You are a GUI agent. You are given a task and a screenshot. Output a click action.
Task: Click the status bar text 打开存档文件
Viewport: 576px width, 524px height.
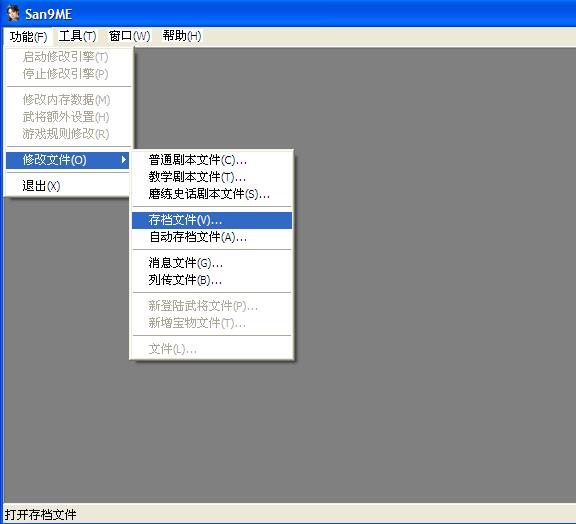(x=40, y=514)
